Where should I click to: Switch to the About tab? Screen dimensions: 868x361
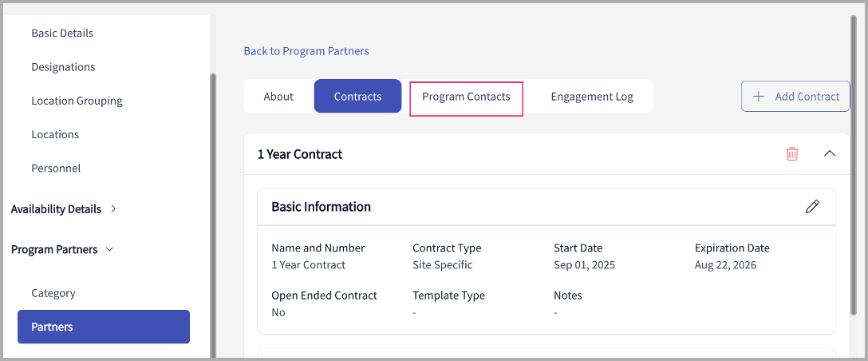click(278, 97)
